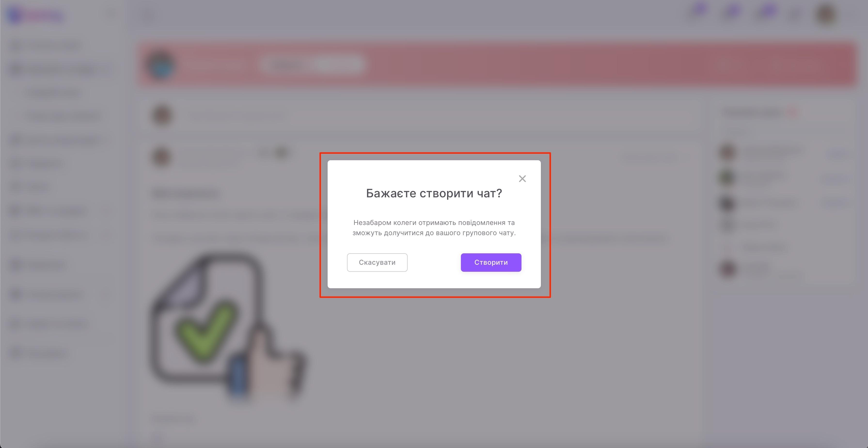Screen dimensions: 868x448
Task: Click the dialog heading Бажаєте створити чат?
Action: point(434,193)
